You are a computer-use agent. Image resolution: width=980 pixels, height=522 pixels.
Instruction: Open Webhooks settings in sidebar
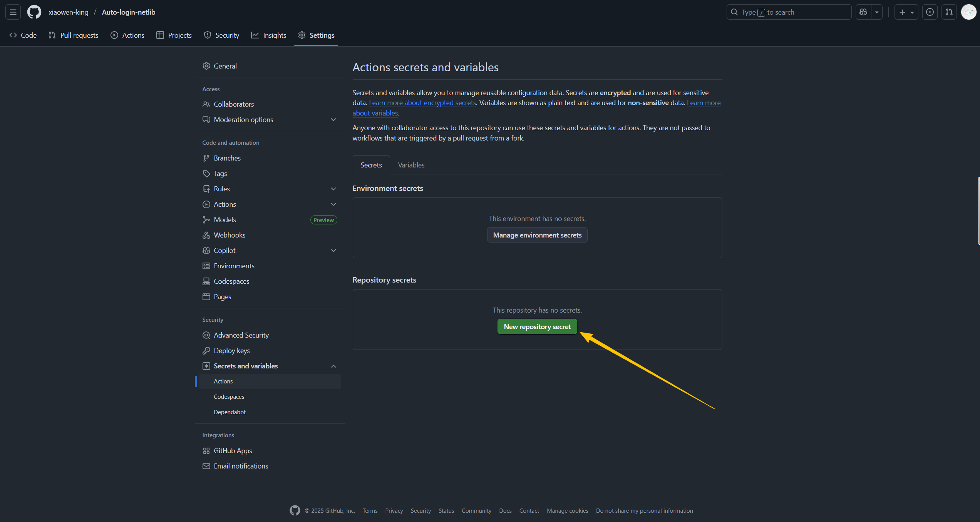click(230, 235)
